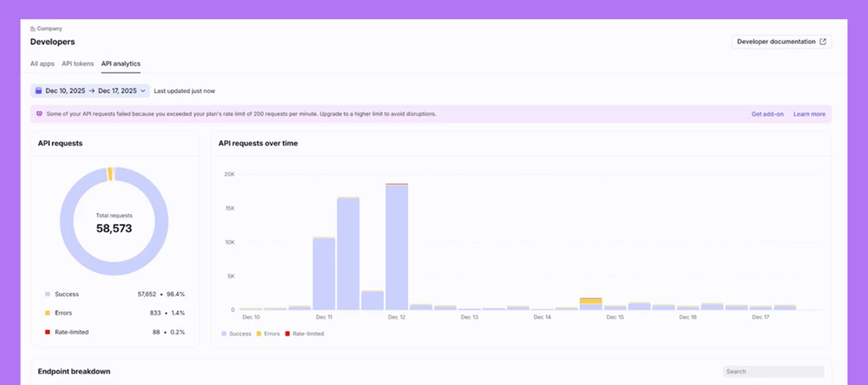Click the 20K y-axis label
Image resolution: width=868 pixels, height=385 pixels.
229,174
